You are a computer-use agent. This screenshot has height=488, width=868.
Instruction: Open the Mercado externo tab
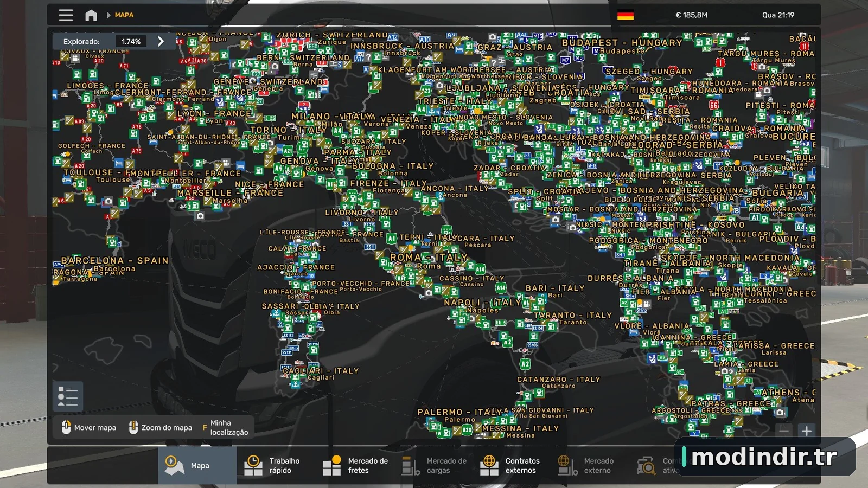click(x=590, y=465)
